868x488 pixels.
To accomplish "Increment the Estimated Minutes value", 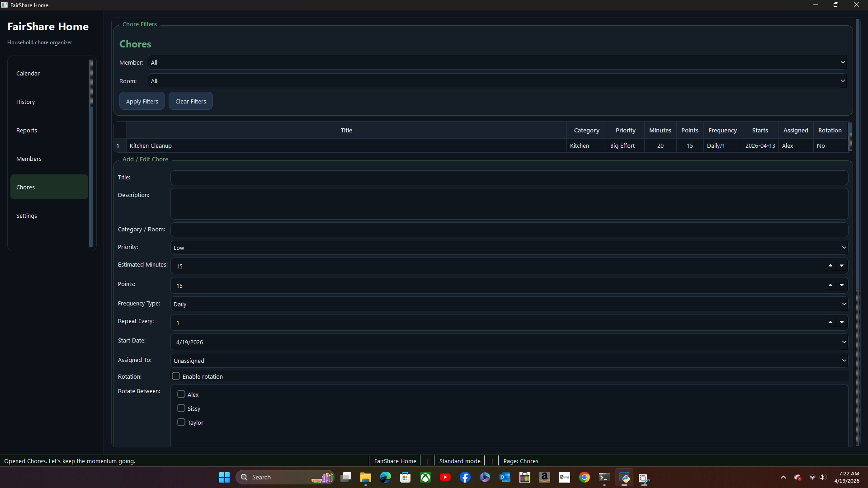I will click(x=831, y=265).
